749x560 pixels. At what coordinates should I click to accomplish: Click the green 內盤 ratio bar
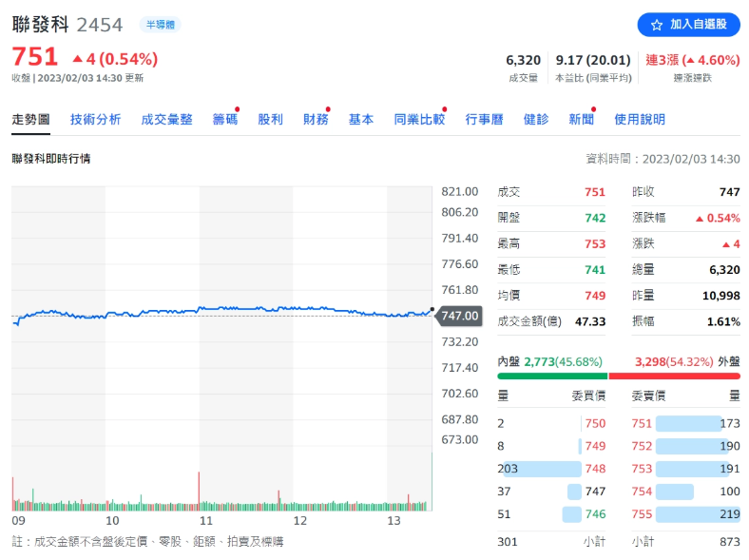pos(552,377)
